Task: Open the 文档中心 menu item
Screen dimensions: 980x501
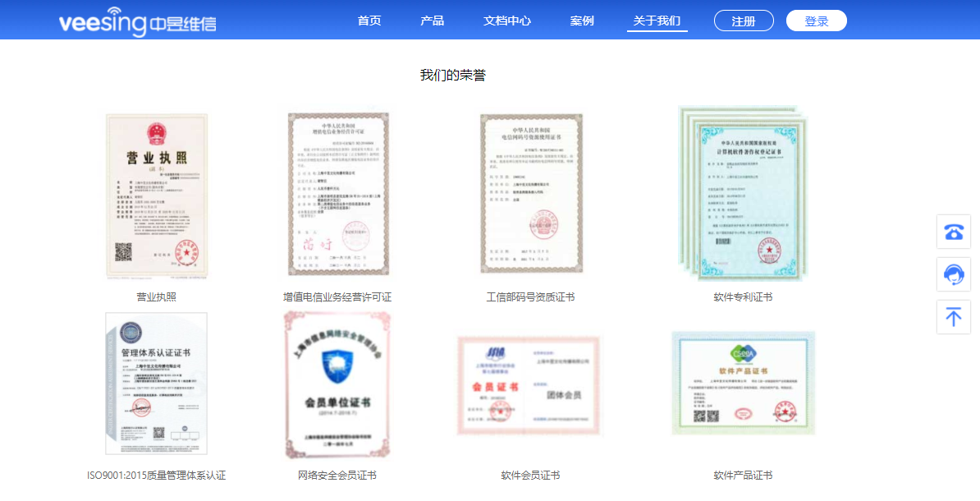Action: (507, 21)
